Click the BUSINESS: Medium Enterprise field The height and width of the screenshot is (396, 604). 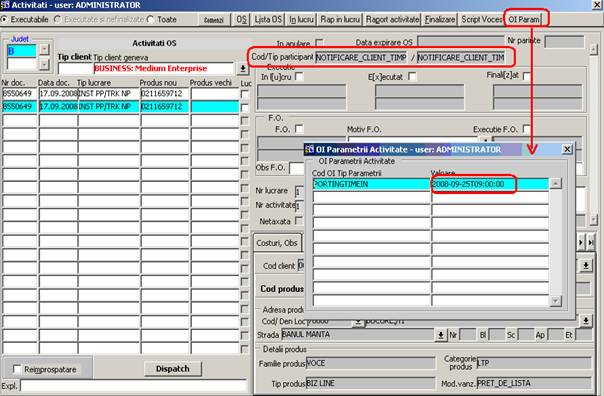[x=163, y=69]
